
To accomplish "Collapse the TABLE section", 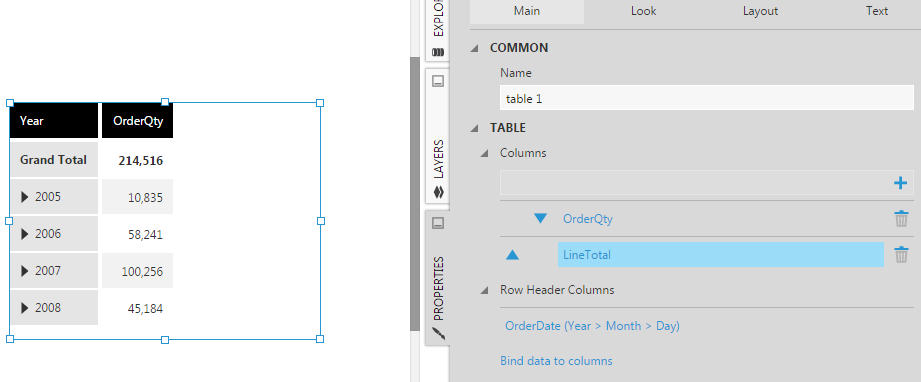I will pyautogui.click(x=475, y=128).
